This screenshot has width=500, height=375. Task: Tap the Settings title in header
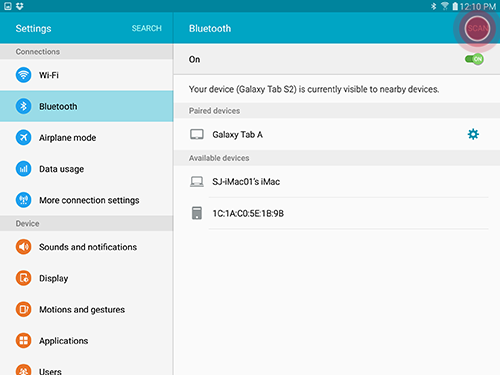pyautogui.click(x=33, y=28)
